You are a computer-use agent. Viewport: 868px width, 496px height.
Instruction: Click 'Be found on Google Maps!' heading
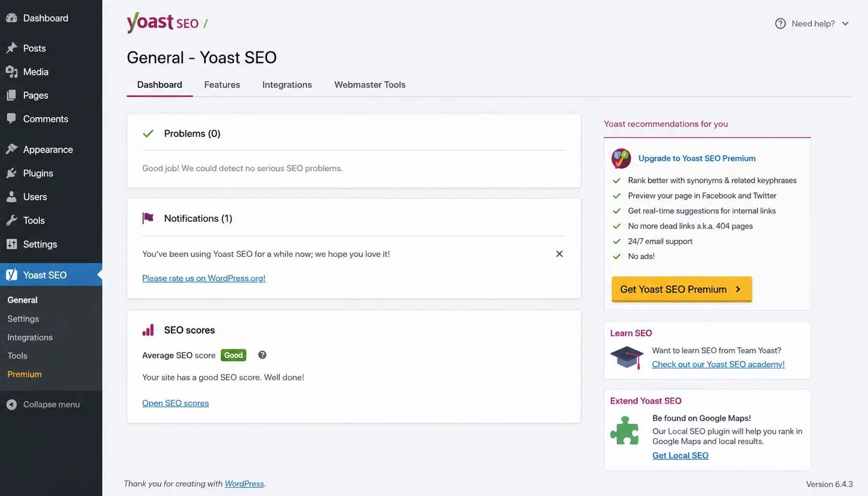point(702,418)
